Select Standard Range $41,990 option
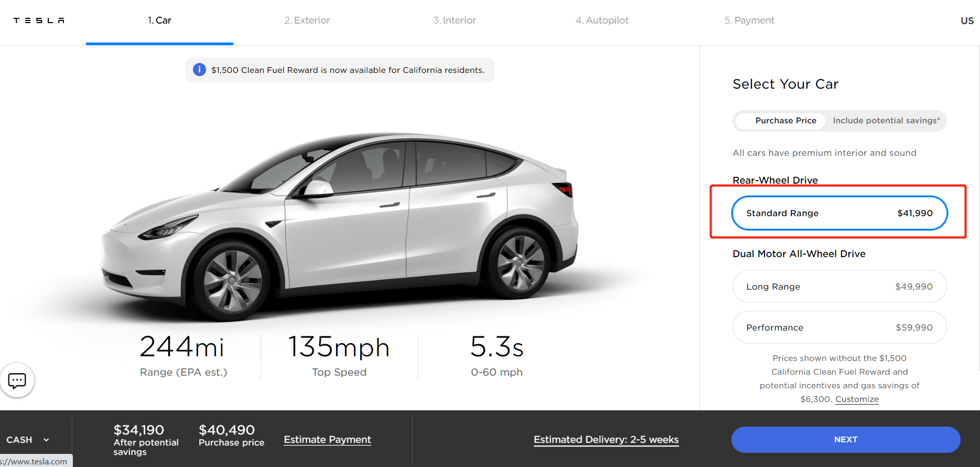980x467 pixels. point(839,213)
